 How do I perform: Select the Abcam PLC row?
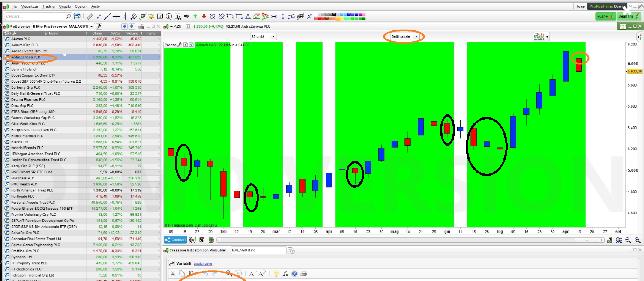pyautogui.click(x=81, y=39)
